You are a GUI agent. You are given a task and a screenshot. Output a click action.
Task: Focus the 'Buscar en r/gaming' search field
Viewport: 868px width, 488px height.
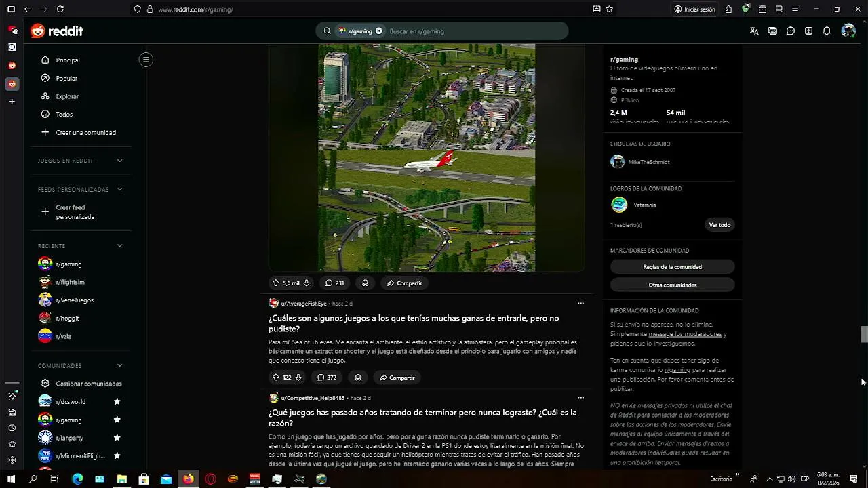(475, 31)
